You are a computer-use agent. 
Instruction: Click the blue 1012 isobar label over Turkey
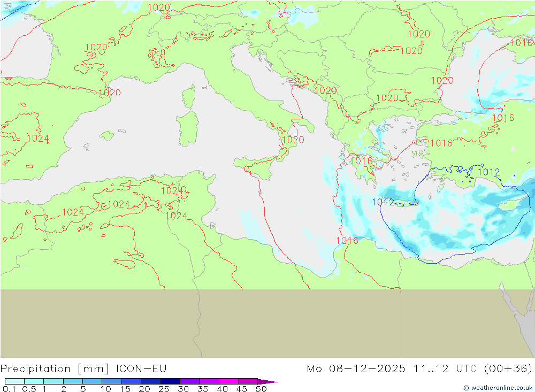click(x=488, y=172)
